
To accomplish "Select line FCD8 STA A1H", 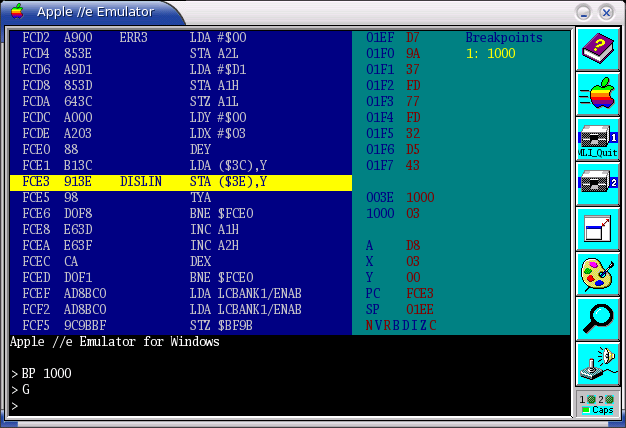I will click(181, 85).
